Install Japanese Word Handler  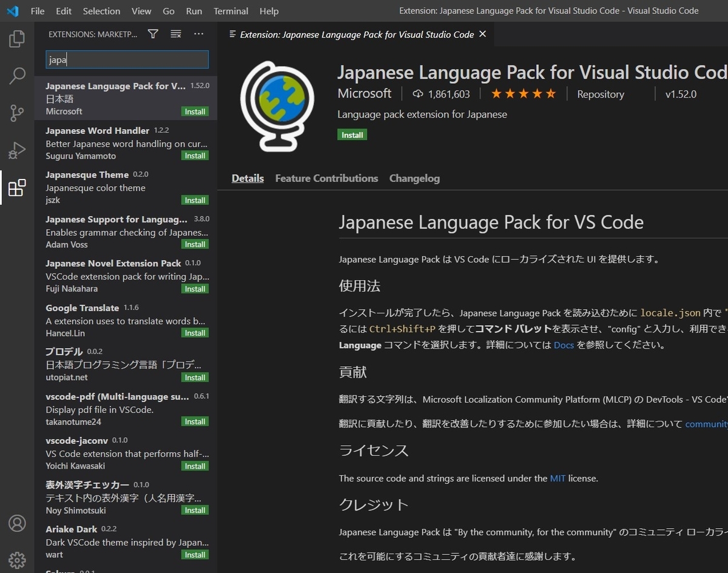click(x=195, y=156)
